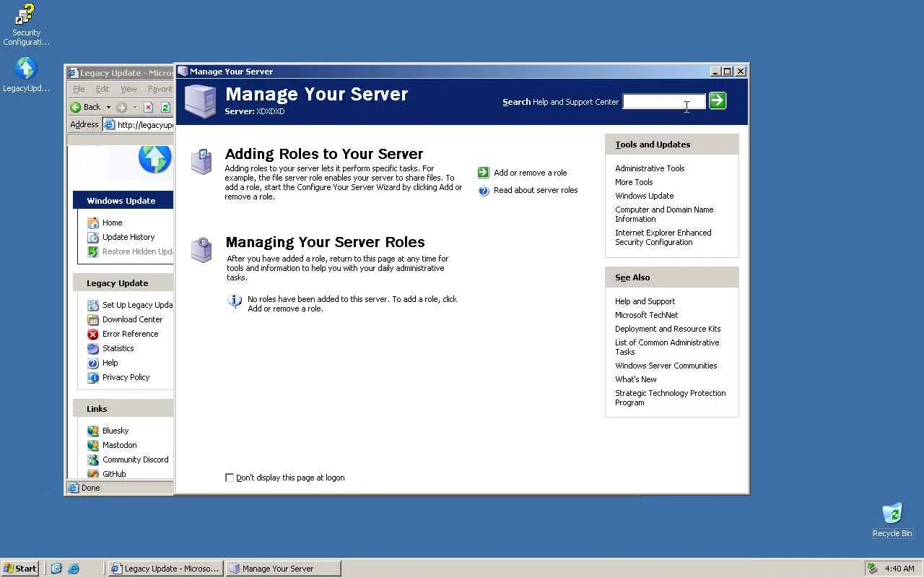Click in the Help and Support search field
The width and height of the screenshot is (924, 578).
click(x=664, y=102)
